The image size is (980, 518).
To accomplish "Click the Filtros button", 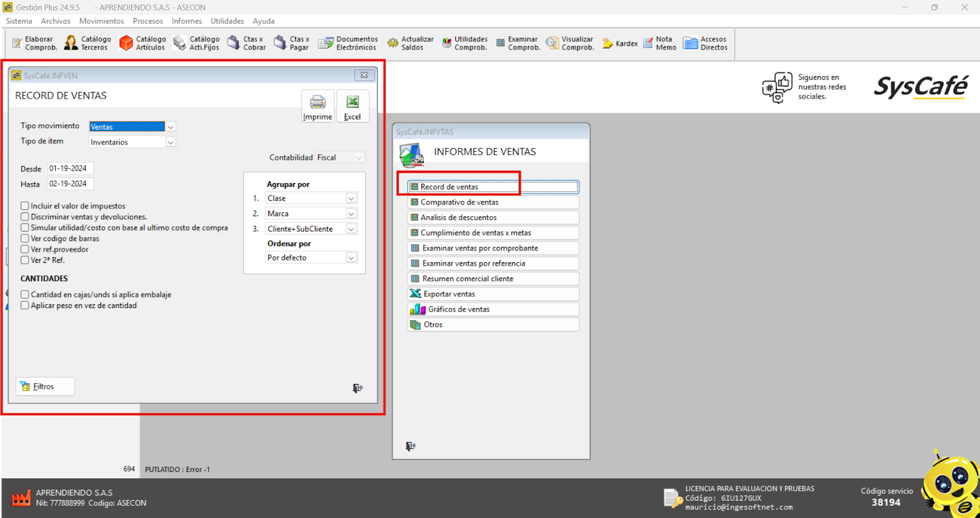I will (x=45, y=386).
